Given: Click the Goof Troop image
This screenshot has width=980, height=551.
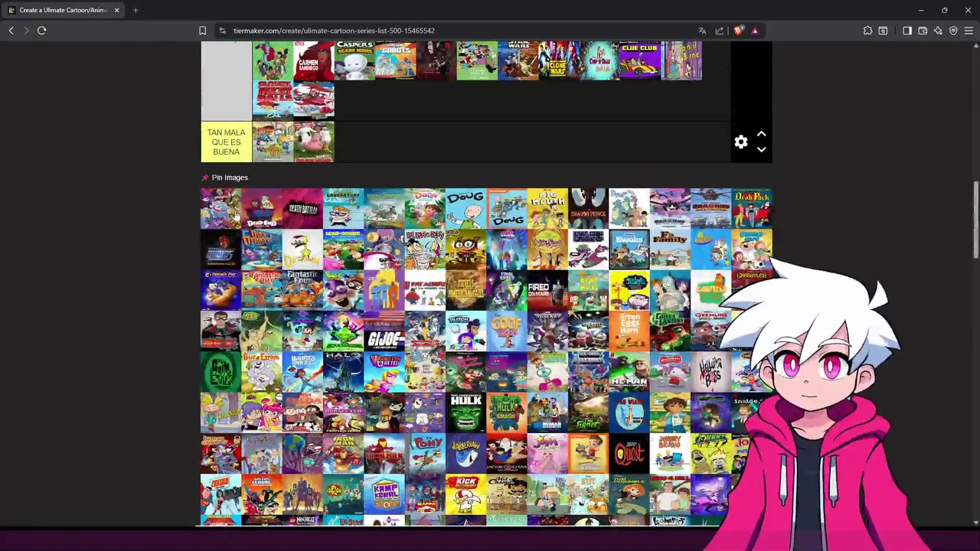Looking at the screenshot, I should click(x=507, y=331).
